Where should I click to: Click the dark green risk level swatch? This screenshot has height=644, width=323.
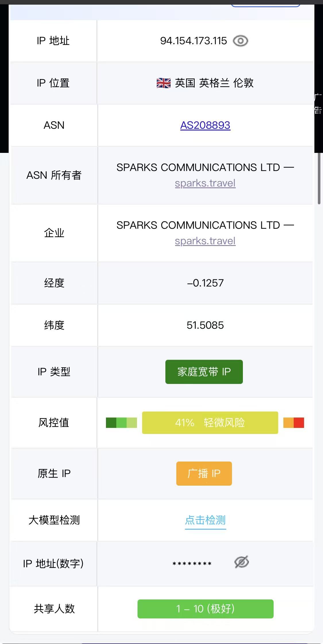click(111, 422)
